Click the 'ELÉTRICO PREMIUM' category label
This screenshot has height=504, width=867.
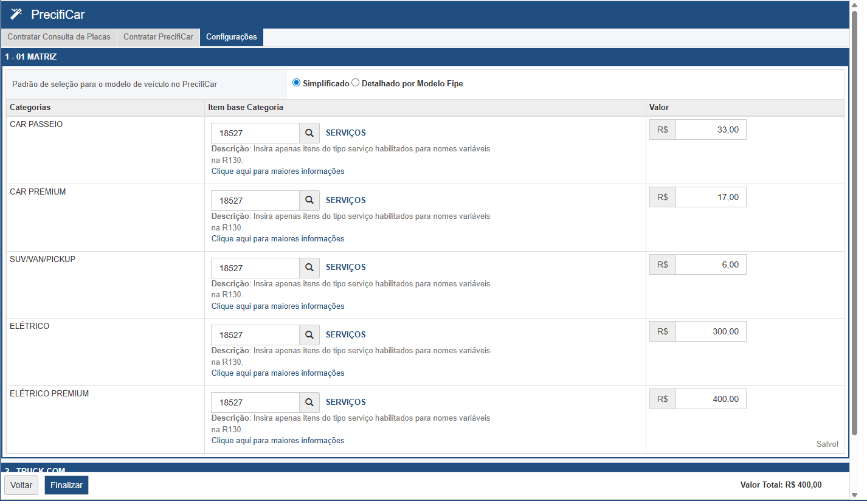[x=49, y=394]
